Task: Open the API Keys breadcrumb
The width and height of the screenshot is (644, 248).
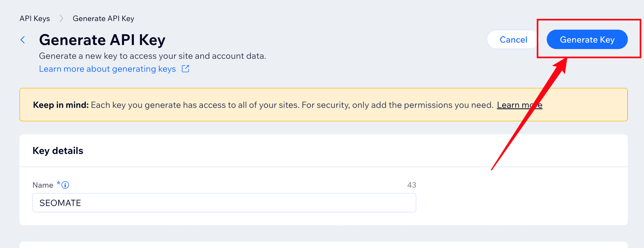Action: click(35, 18)
